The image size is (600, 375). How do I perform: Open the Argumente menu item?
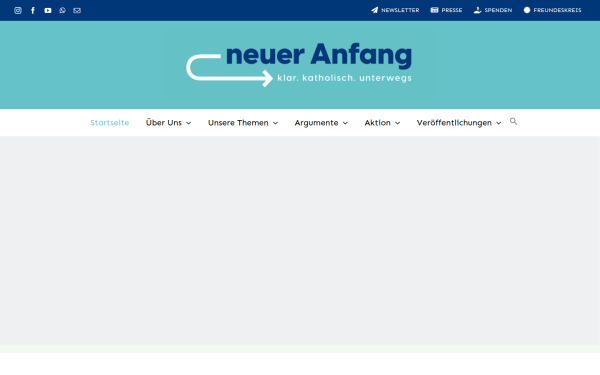[316, 123]
